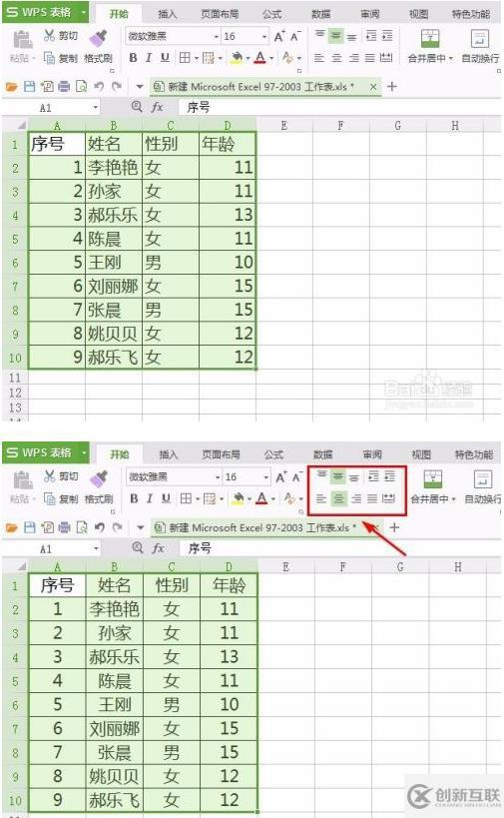Toggle Italic in upper window
504x818 pixels.
(149, 57)
